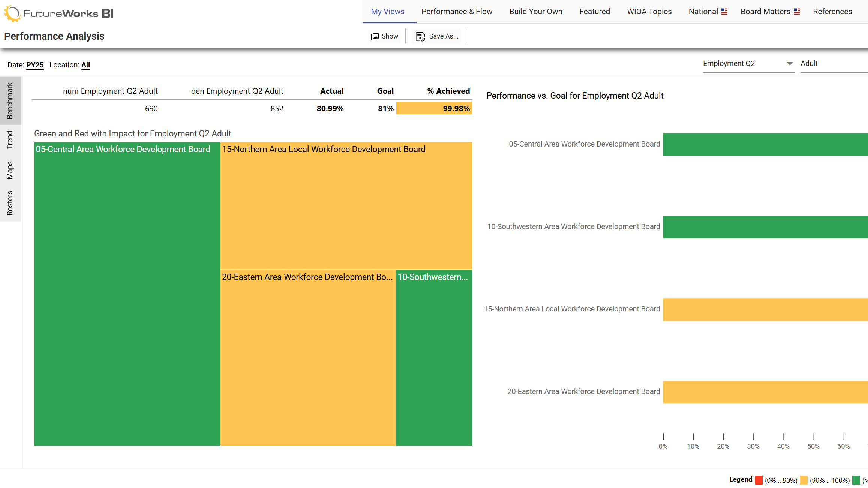Click the 20-Eastern Area yellow bar
The image size is (868, 488).
(765, 392)
